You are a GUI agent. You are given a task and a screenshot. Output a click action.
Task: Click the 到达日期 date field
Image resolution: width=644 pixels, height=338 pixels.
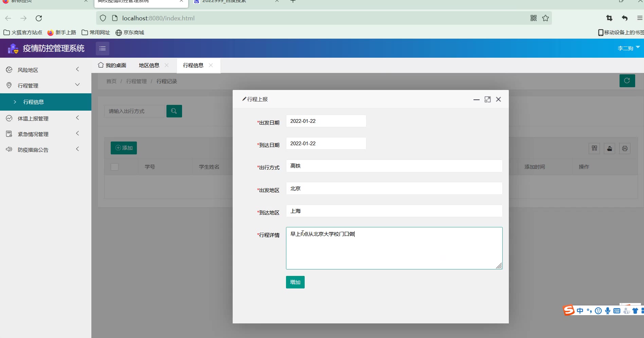pos(326,144)
